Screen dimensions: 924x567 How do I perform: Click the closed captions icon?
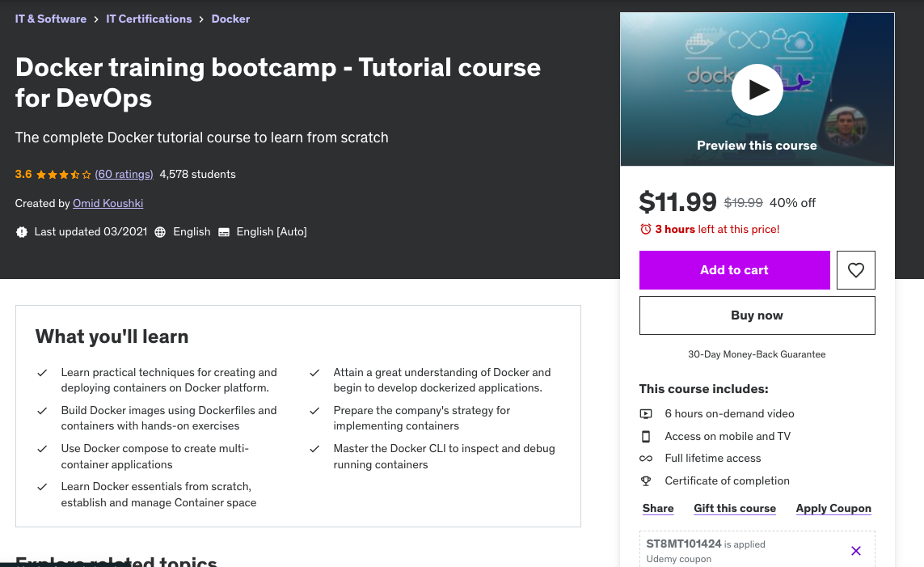pyautogui.click(x=224, y=232)
